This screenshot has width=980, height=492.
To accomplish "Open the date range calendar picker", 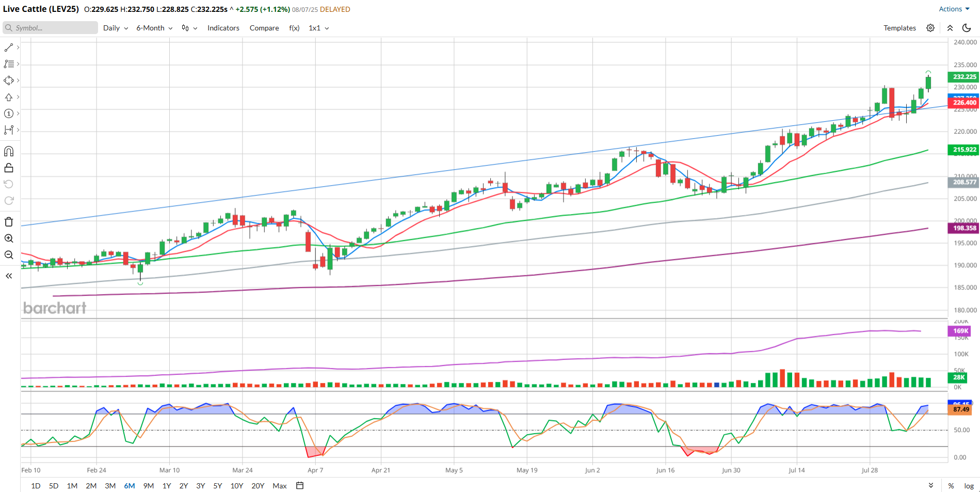I will pos(300,485).
